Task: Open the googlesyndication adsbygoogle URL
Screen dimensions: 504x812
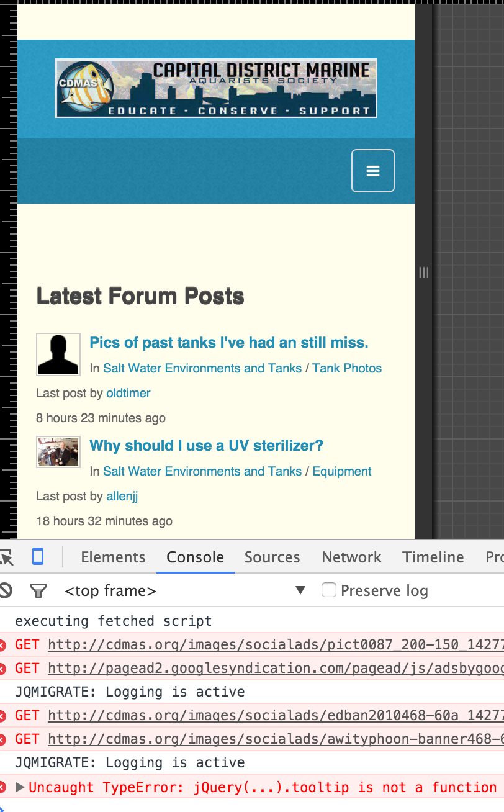Action: [x=276, y=668]
